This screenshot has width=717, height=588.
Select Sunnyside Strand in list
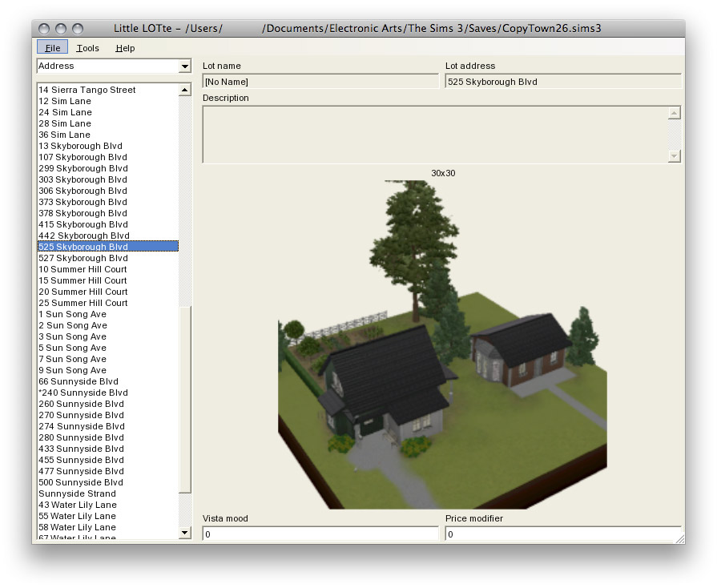point(108,493)
